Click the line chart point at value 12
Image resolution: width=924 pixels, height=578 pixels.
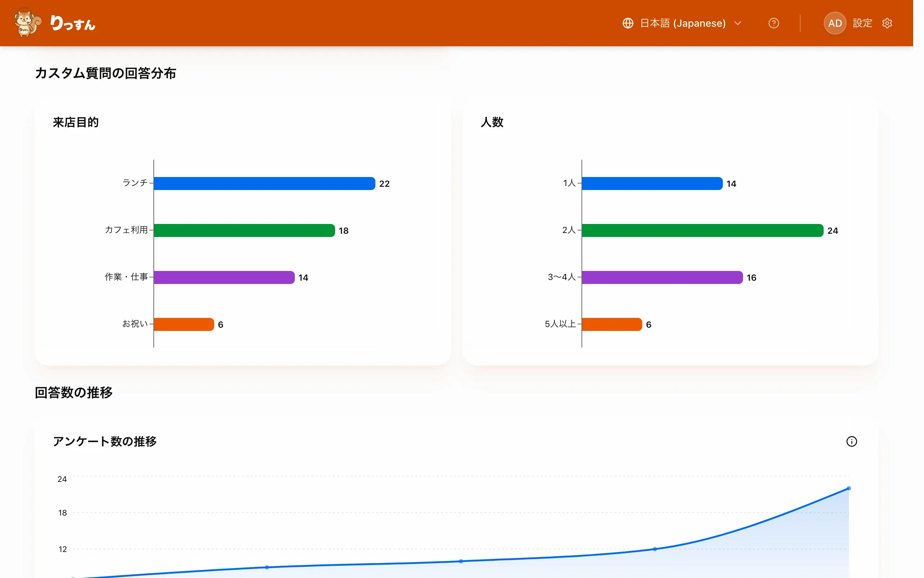655,549
